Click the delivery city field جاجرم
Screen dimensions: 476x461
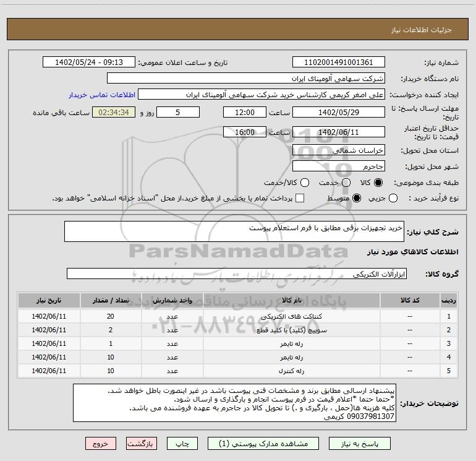click(339, 166)
